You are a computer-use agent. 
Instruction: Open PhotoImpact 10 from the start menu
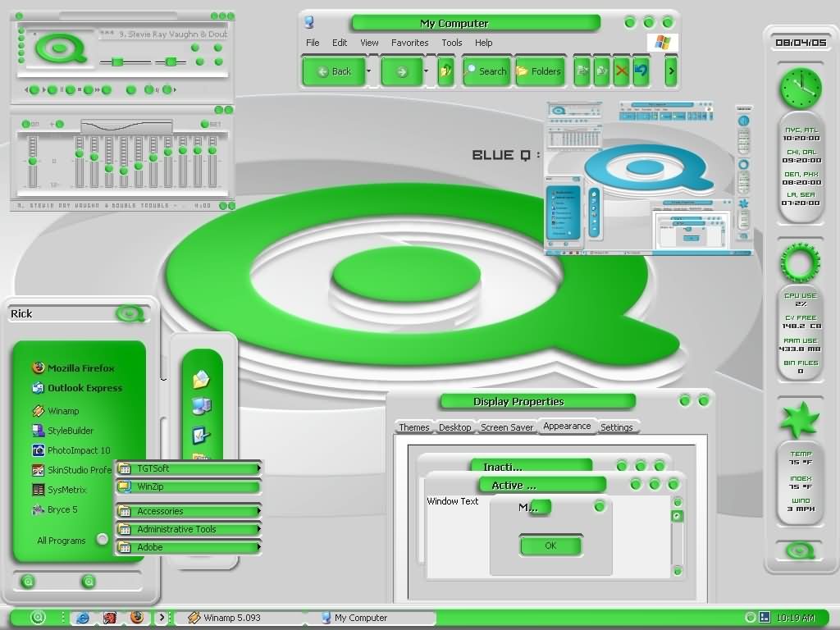pyautogui.click(x=71, y=450)
